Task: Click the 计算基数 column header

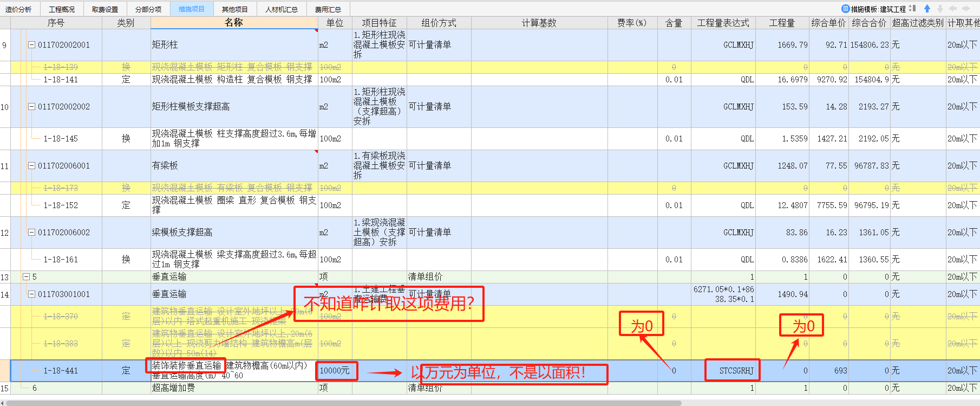Action: [539, 23]
